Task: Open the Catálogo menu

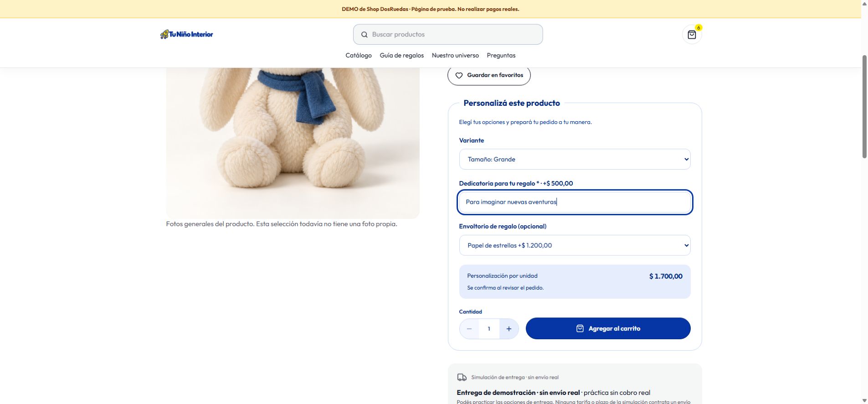Action: click(359, 55)
